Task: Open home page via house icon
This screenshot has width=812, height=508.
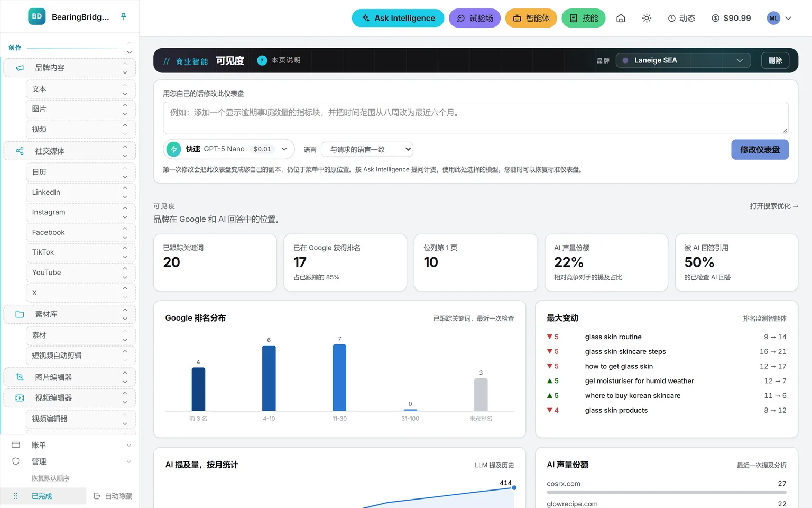Action: pos(621,18)
